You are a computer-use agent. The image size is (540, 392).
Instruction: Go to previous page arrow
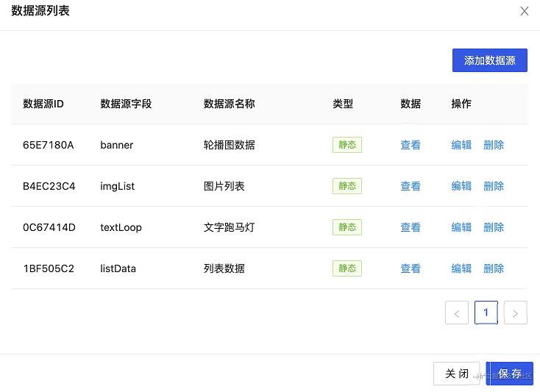(456, 313)
